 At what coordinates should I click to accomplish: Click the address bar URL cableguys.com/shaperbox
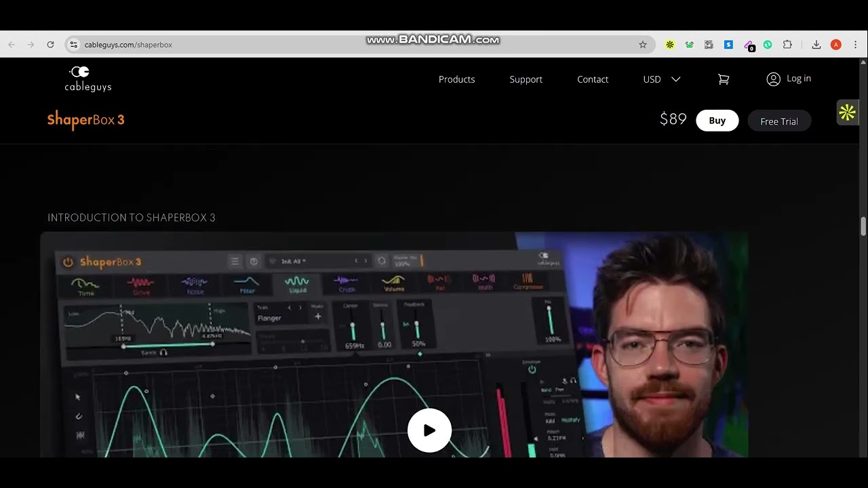click(128, 45)
